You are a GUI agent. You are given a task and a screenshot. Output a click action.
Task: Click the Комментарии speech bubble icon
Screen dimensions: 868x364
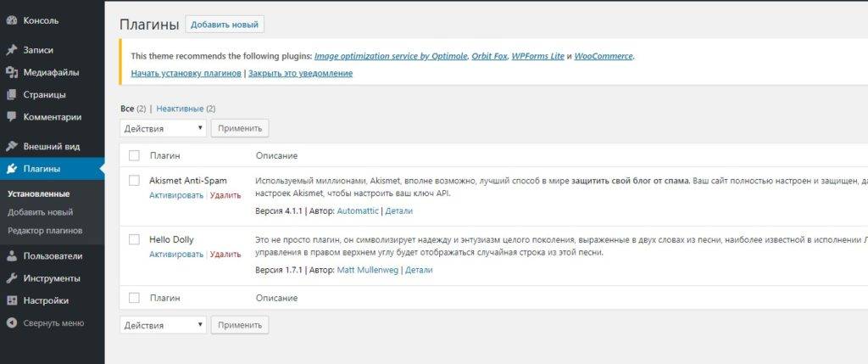click(x=12, y=116)
